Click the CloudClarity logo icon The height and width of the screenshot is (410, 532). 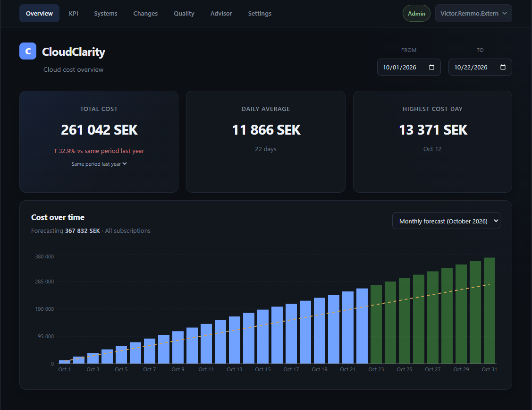28,51
